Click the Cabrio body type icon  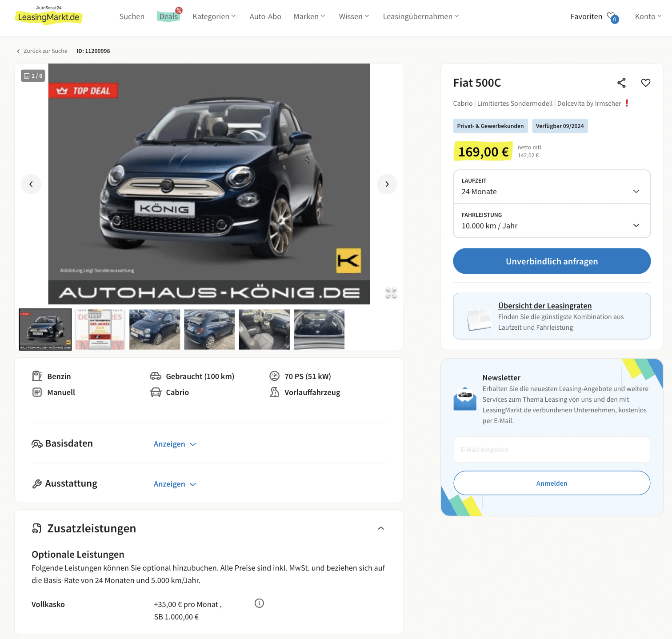[x=156, y=392]
